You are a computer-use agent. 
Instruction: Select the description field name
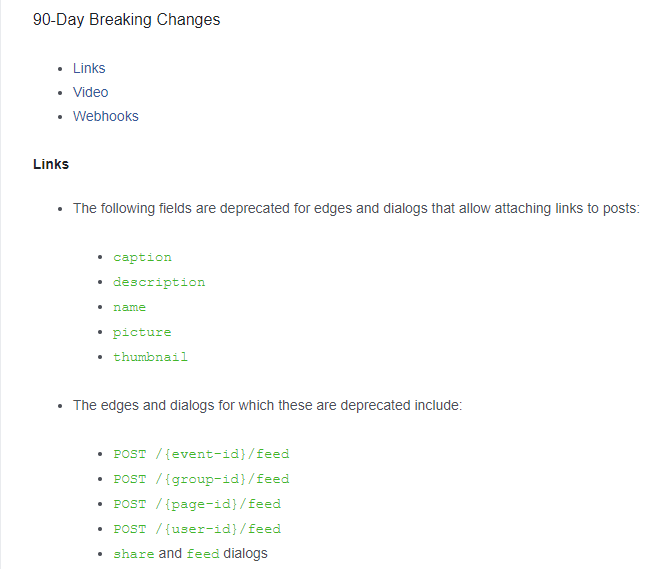159,282
